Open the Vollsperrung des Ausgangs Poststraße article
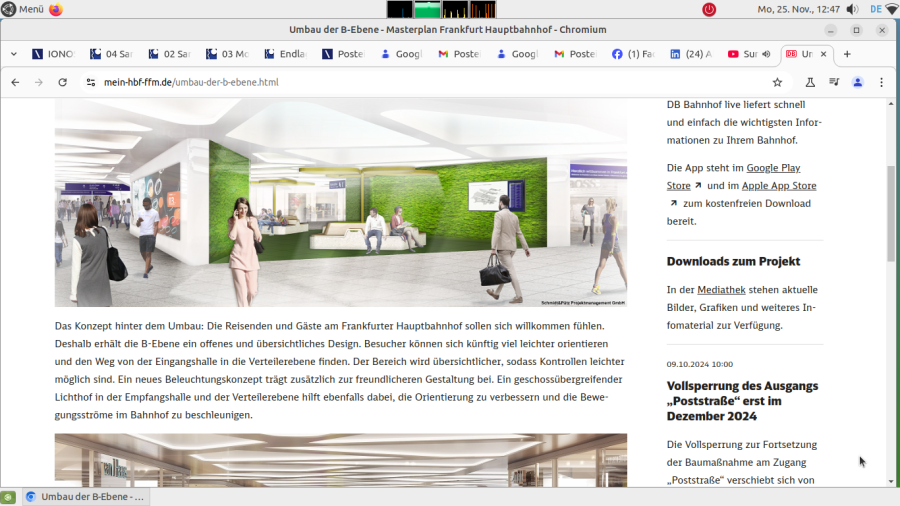 pos(742,400)
